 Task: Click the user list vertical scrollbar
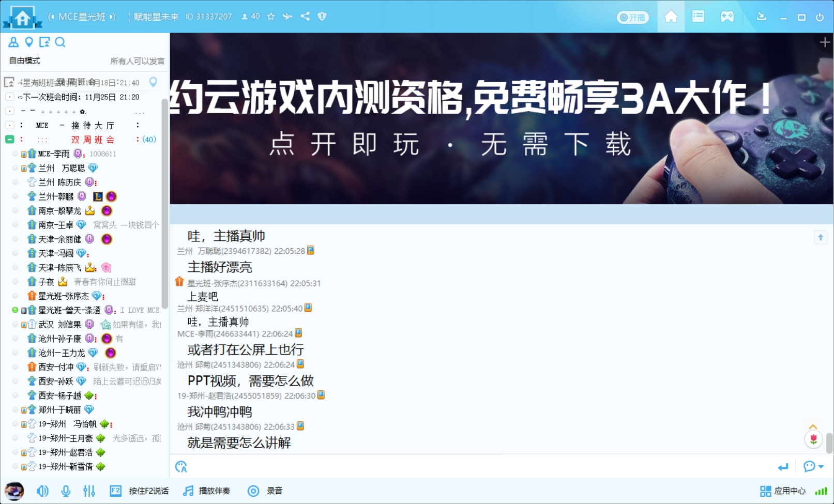[165, 207]
